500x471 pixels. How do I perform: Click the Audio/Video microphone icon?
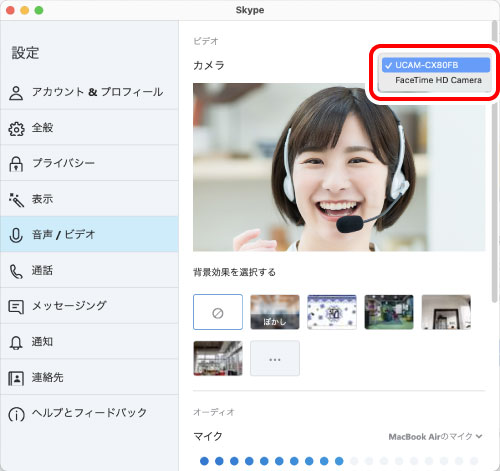16,235
